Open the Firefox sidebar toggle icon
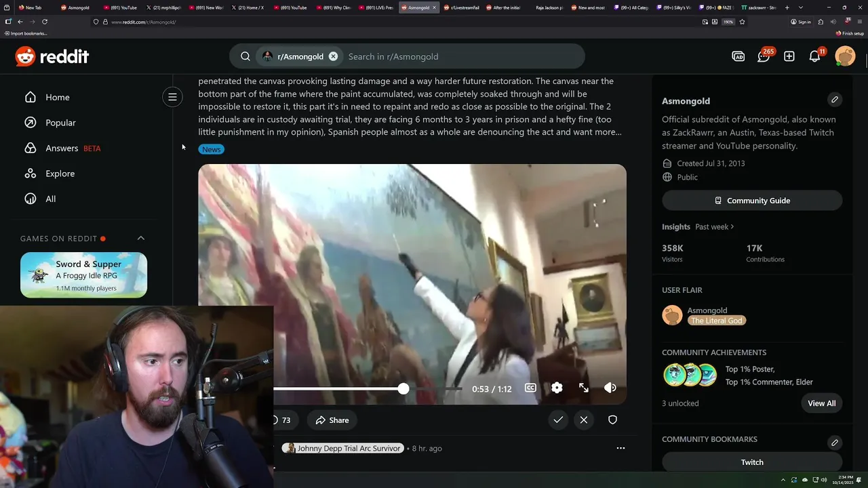Screen dimensions: 868x488 [7, 22]
